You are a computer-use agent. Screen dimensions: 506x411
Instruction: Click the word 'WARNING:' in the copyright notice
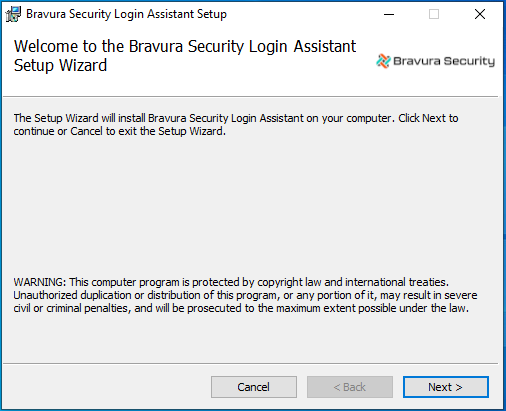40,282
